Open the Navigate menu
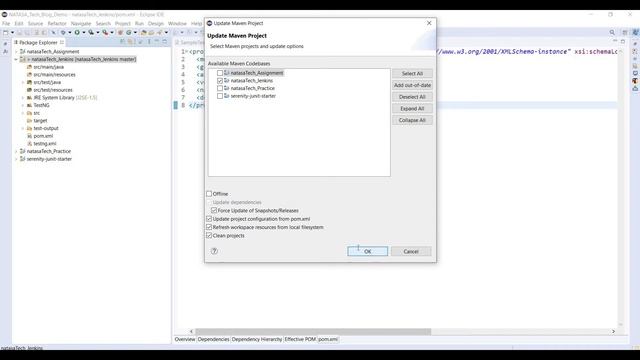Screen dimensions: 640x360 point(81,24)
